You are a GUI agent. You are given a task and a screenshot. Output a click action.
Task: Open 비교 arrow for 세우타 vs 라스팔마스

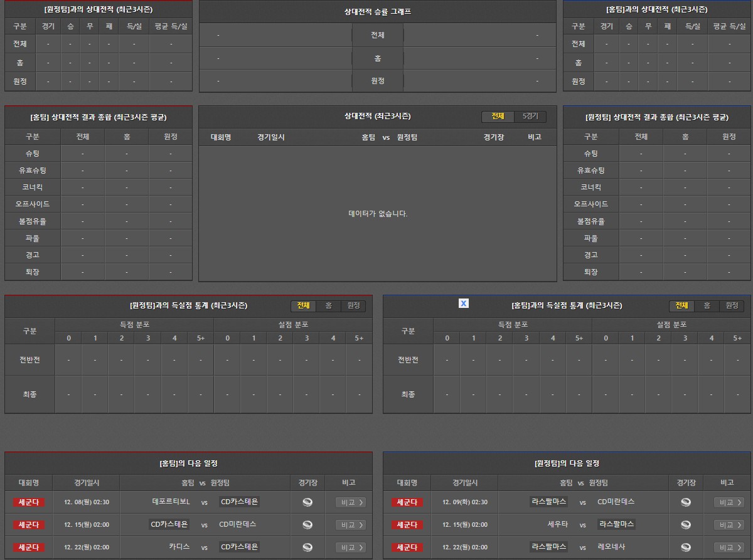(x=729, y=525)
